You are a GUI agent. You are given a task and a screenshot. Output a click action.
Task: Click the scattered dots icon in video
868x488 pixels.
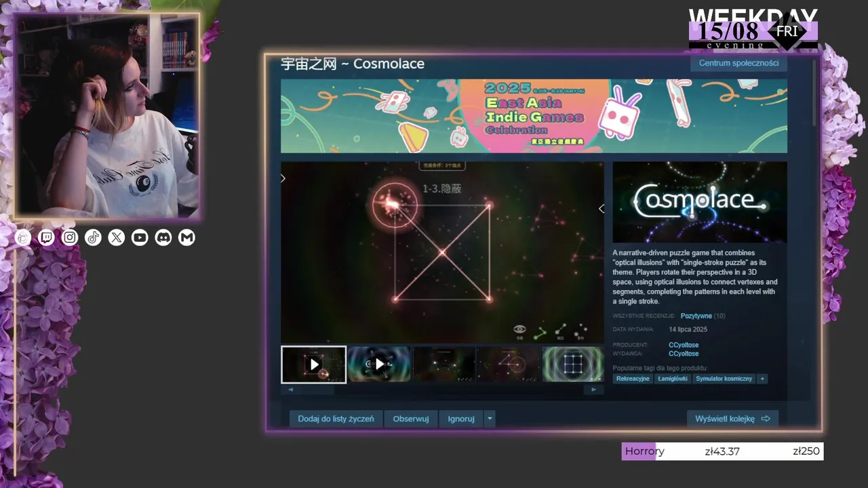pos(580,331)
